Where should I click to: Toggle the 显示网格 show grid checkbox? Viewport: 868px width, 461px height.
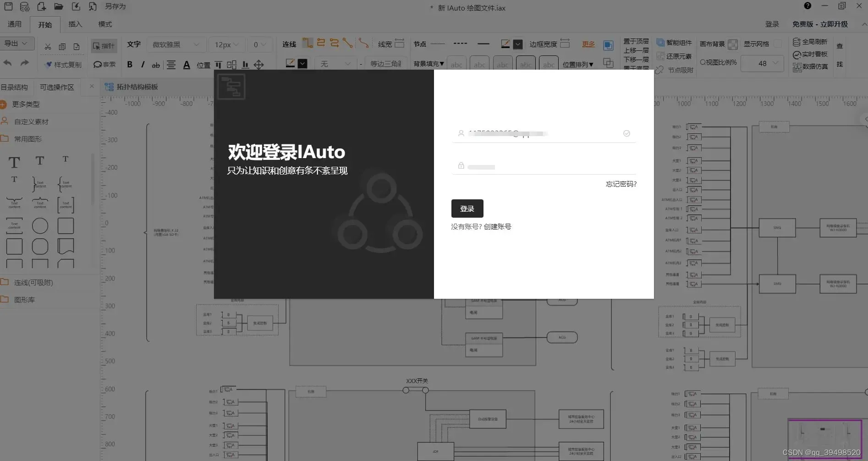pos(778,44)
